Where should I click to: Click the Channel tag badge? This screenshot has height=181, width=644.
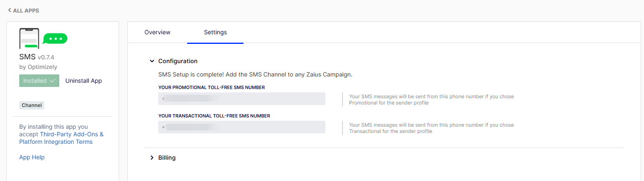(x=32, y=105)
